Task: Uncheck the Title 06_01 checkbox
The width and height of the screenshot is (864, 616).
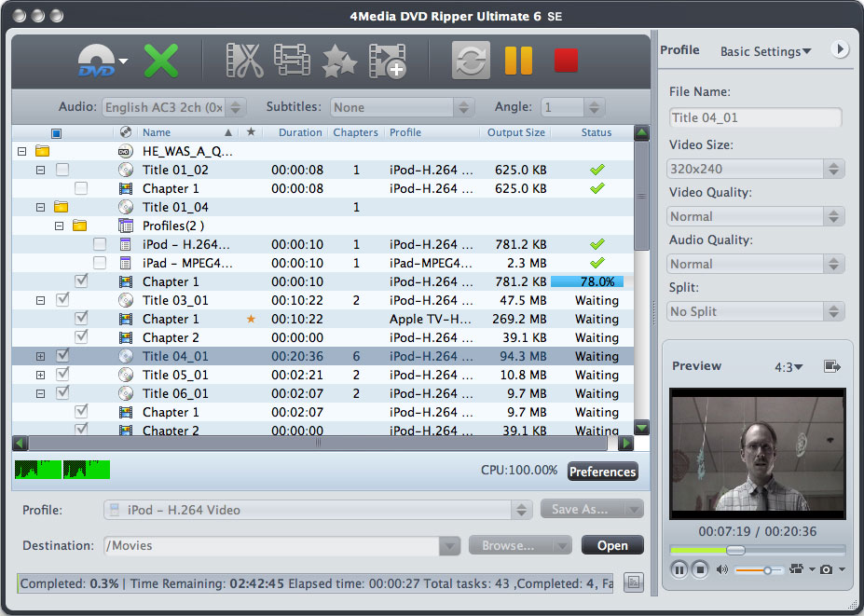Action: tap(62, 393)
